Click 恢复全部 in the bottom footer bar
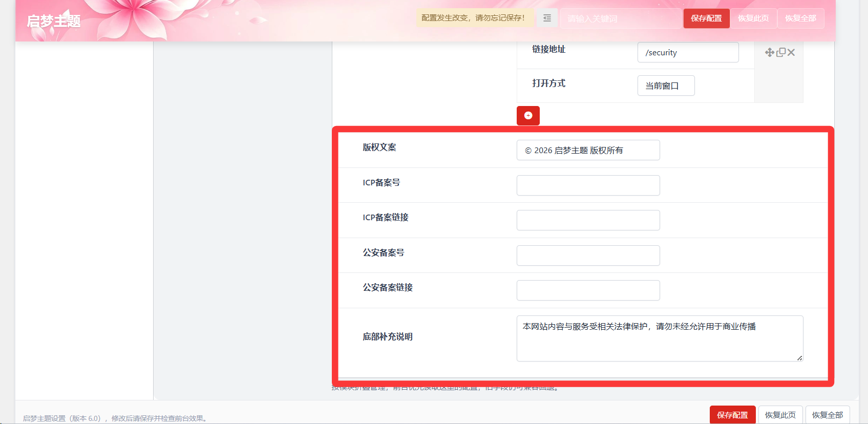868x424 pixels. pyautogui.click(x=828, y=415)
